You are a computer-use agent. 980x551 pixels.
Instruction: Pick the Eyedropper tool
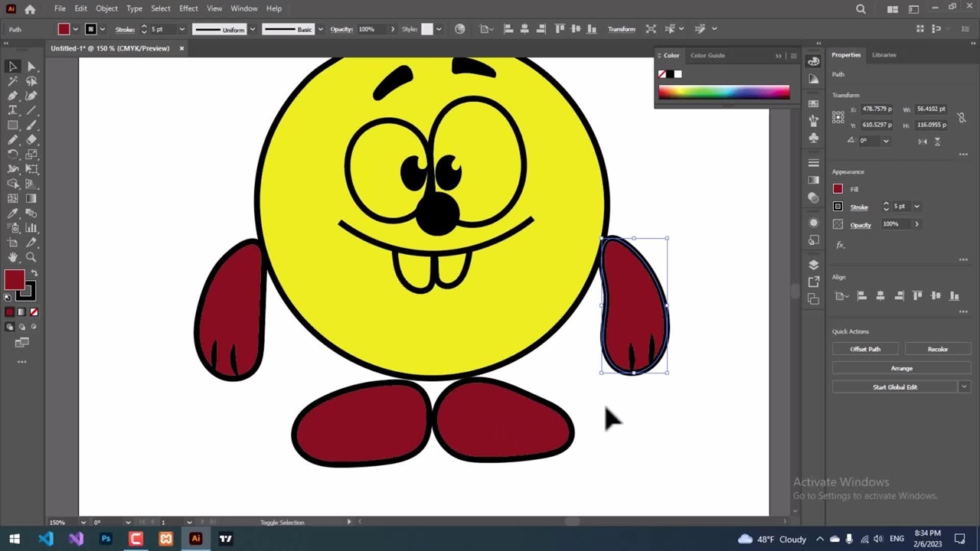(x=13, y=214)
